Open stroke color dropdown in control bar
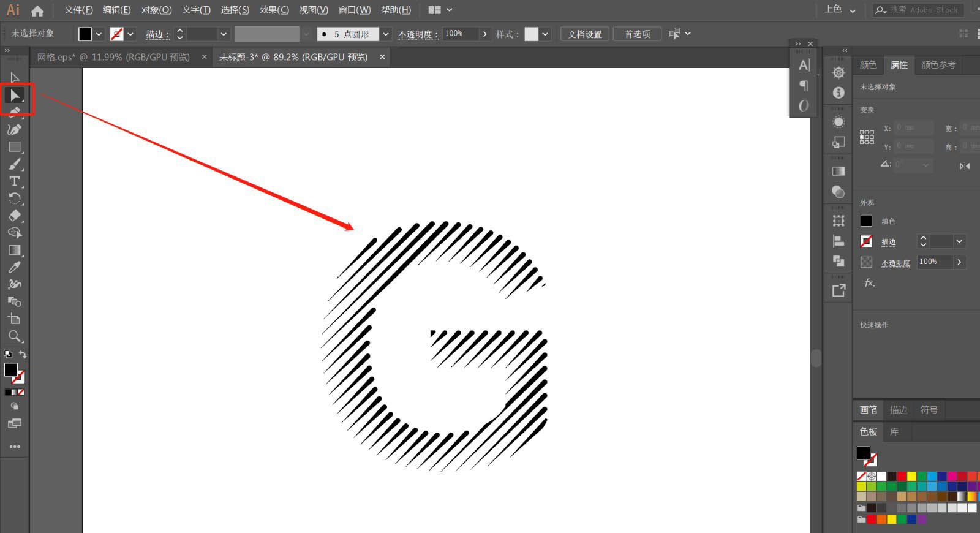The width and height of the screenshot is (980, 533). (130, 34)
